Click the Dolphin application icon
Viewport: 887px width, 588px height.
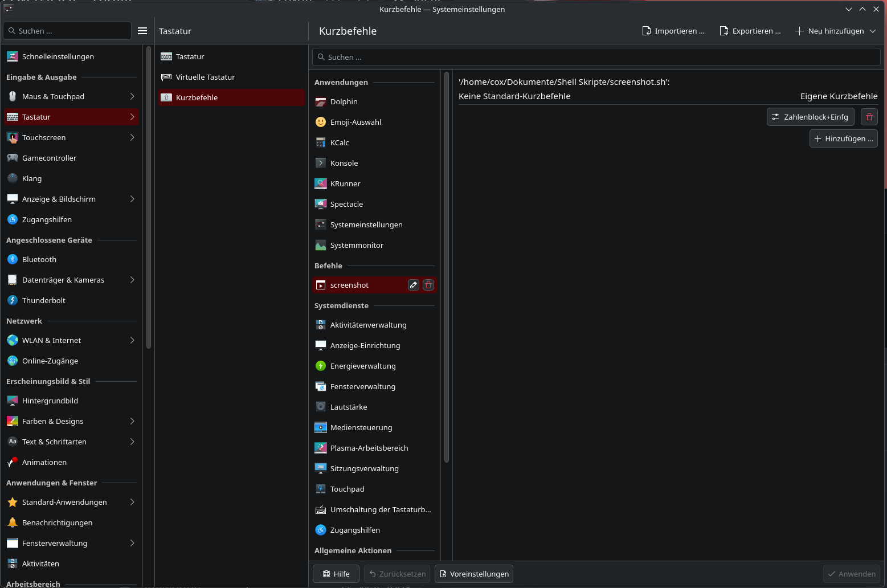tap(321, 101)
